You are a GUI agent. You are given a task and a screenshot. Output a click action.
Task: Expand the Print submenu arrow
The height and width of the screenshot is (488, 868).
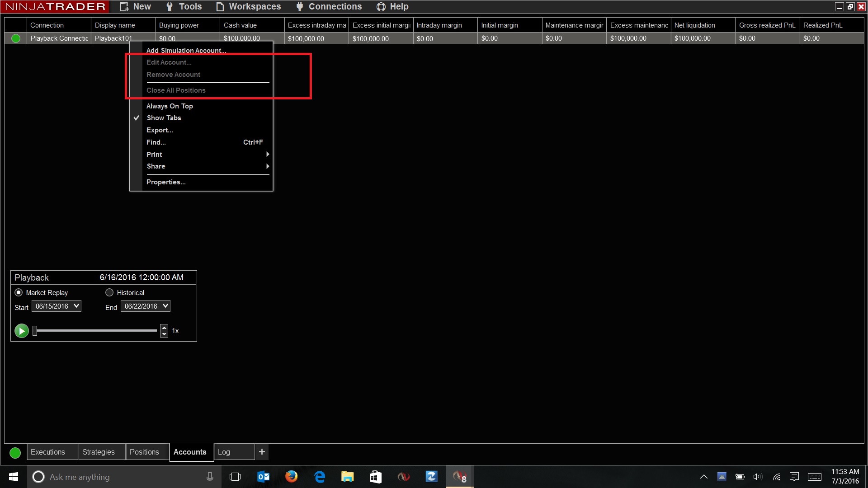coord(268,155)
